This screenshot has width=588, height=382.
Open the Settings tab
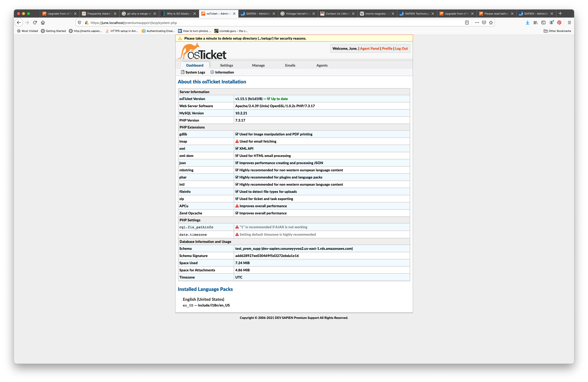(x=227, y=65)
